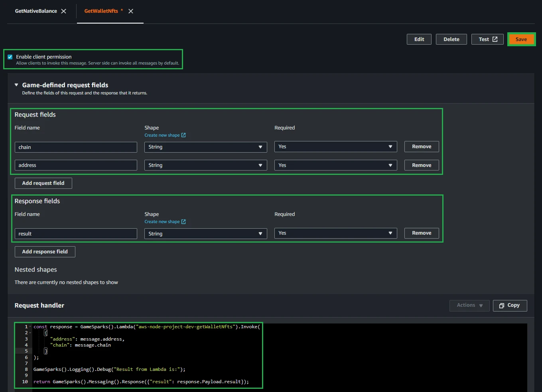Remove the chain request field

pos(421,147)
